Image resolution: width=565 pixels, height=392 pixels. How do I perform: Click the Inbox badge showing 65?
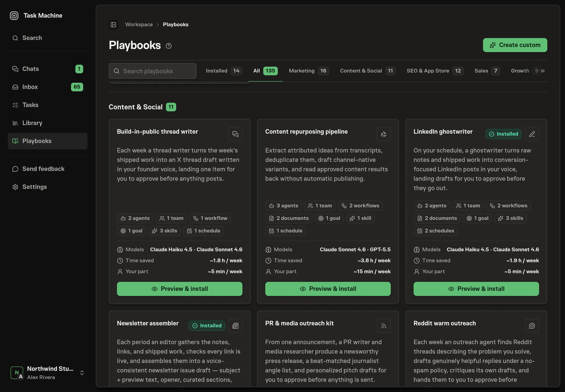(x=77, y=87)
